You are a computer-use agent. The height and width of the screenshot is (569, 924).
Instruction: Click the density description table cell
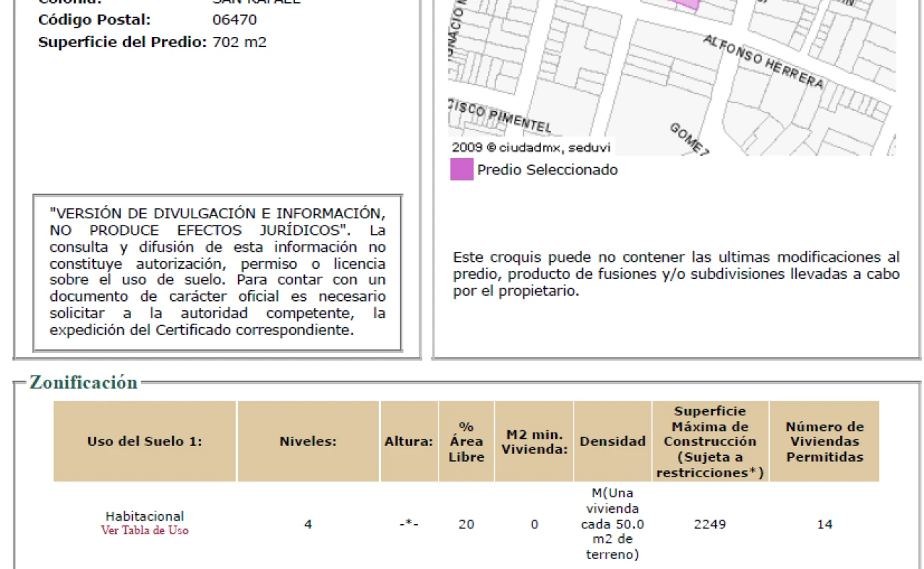[613, 524]
